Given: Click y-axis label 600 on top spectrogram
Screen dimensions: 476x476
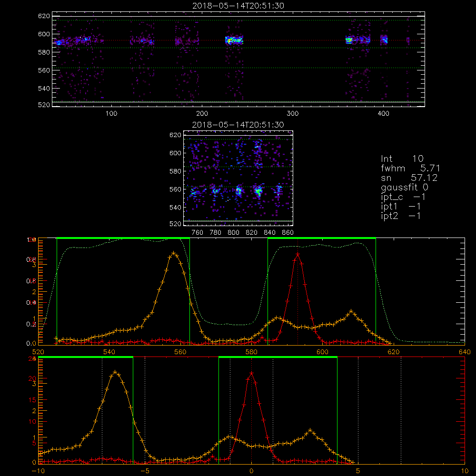Looking at the screenshot, I should [x=44, y=34].
